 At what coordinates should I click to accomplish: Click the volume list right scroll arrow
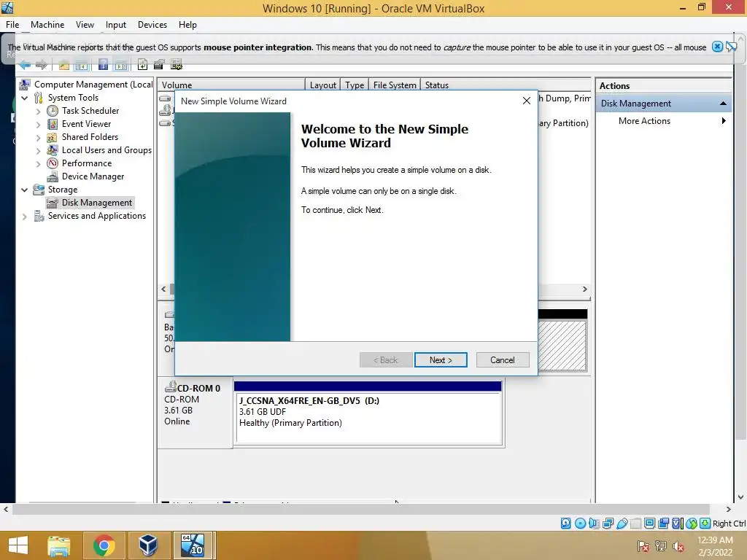pos(585,289)
